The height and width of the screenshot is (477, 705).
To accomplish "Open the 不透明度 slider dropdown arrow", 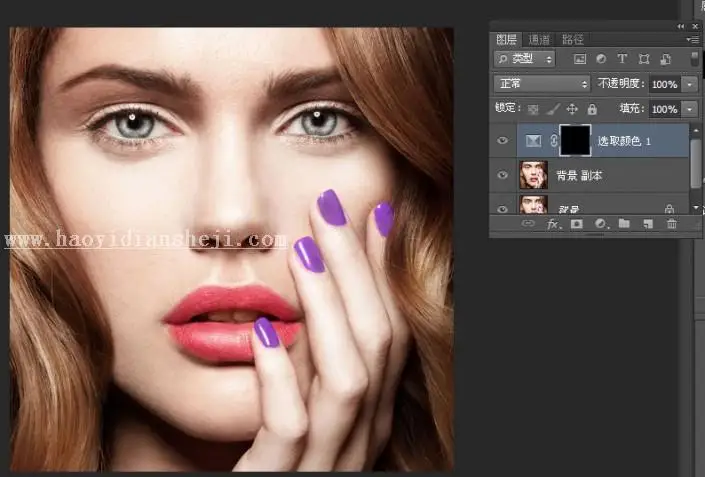I will [x=689, y=84].
